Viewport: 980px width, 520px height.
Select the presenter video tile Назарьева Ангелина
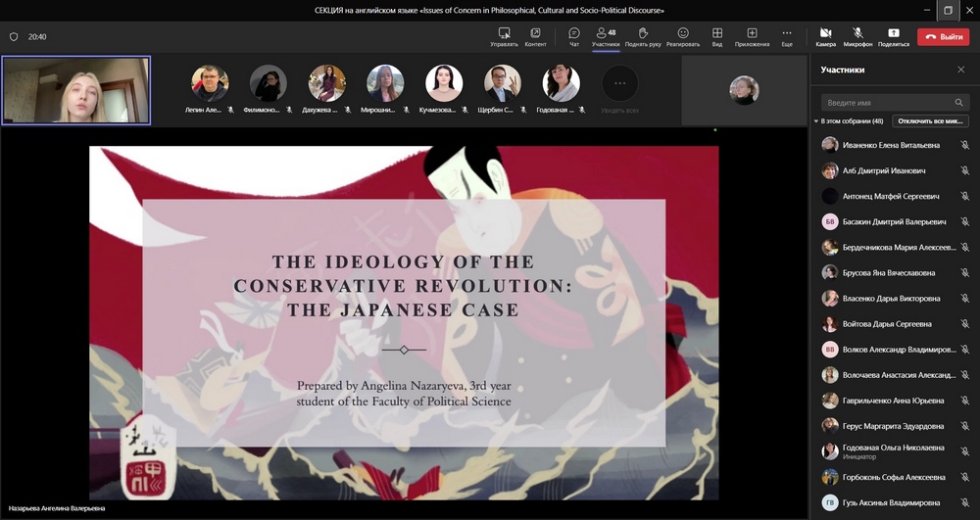coord(75,90)
